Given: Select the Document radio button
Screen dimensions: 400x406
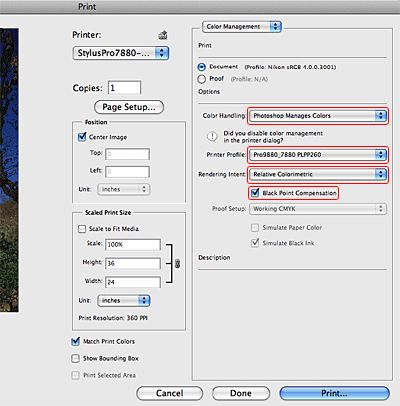Looking at the screenshot, I should [x=202, y=67].
